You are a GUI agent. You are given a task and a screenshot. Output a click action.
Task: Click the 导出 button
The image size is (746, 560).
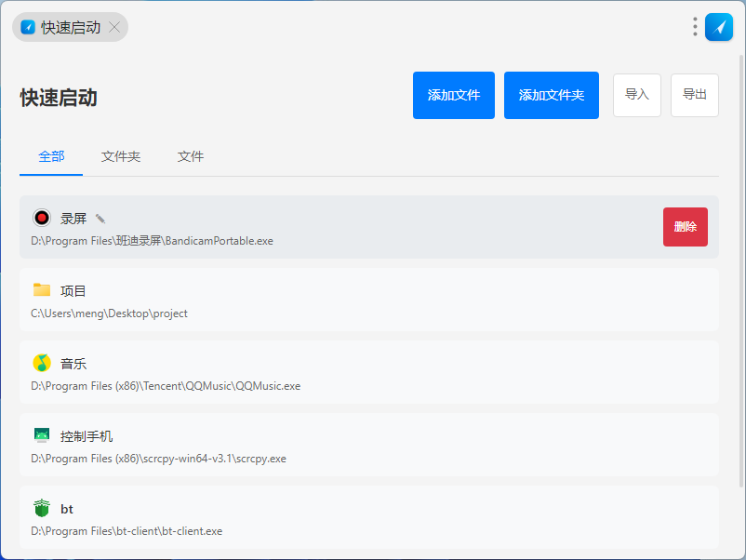coord(695,95)
